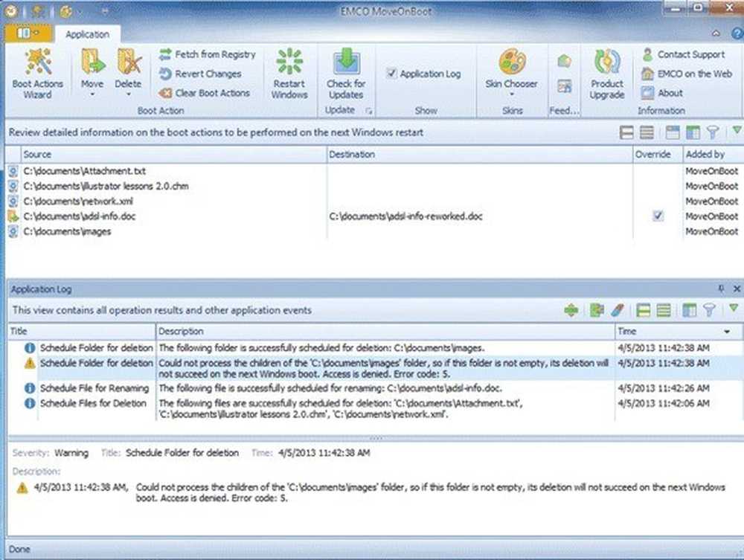Click the Move boot action icon
The image size is (744, 560).
[92, 62]
